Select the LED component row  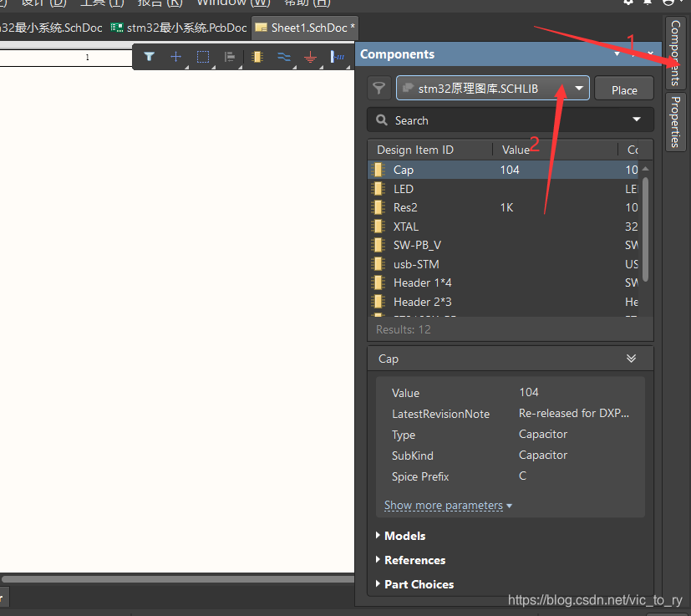click(x=505, y=189)
